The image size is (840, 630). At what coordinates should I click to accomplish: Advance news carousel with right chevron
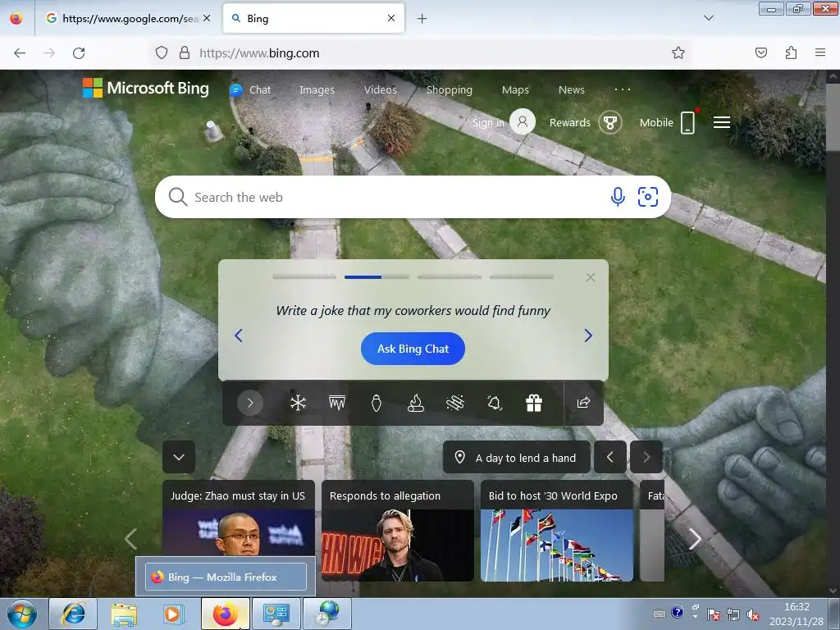click(x=695, y=539)
